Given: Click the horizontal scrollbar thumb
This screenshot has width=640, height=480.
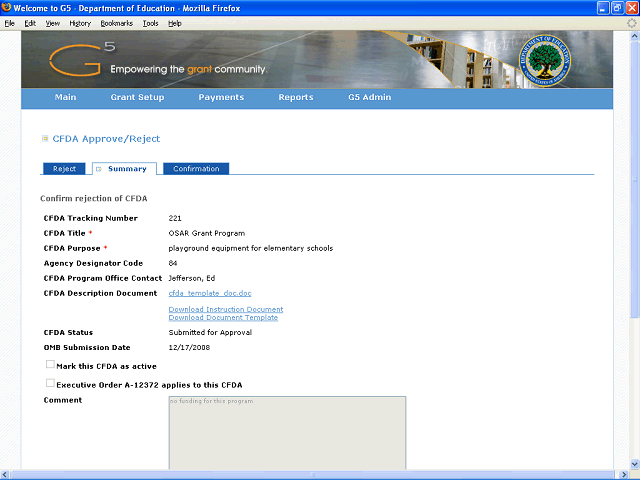Looking at the screenshot, I should point(313,475).
